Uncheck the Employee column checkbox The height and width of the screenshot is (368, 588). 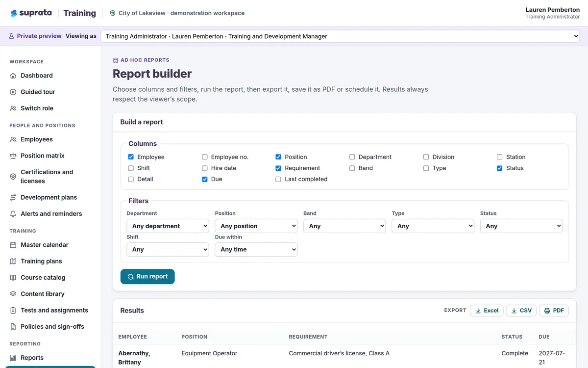(x=131, y=157)
